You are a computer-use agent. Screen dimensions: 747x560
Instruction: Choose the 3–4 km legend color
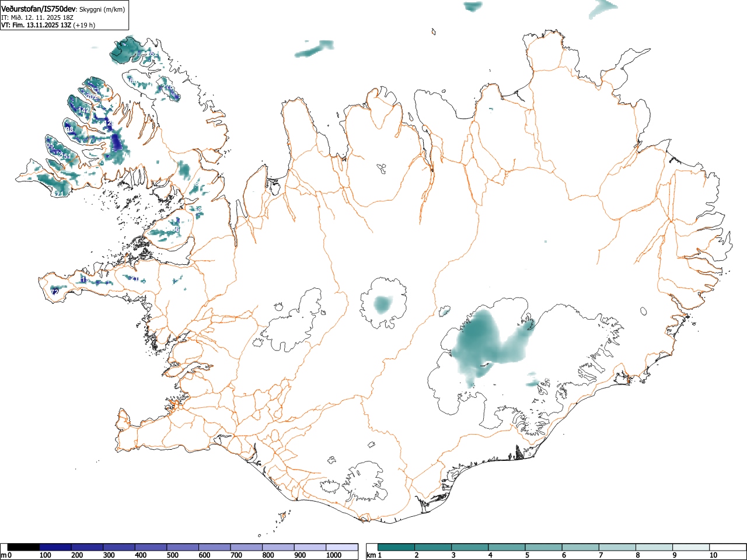tap(470, 547)
